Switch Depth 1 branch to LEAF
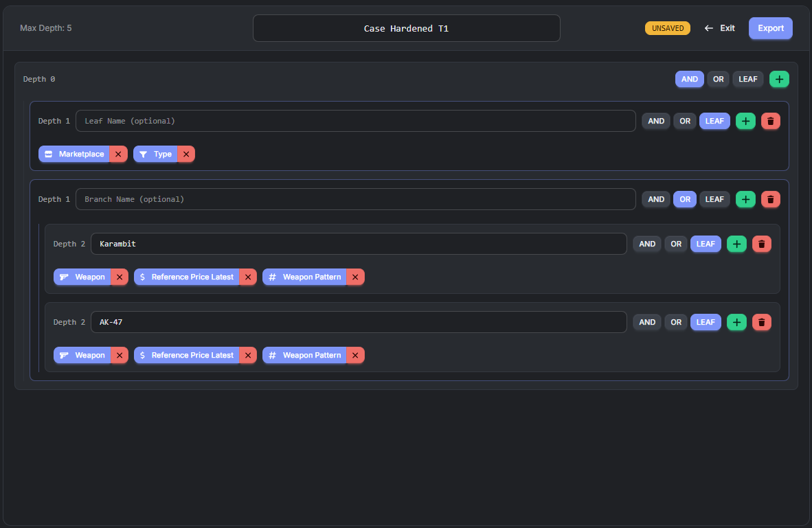The image size is (812, 528). coord(714,199)
